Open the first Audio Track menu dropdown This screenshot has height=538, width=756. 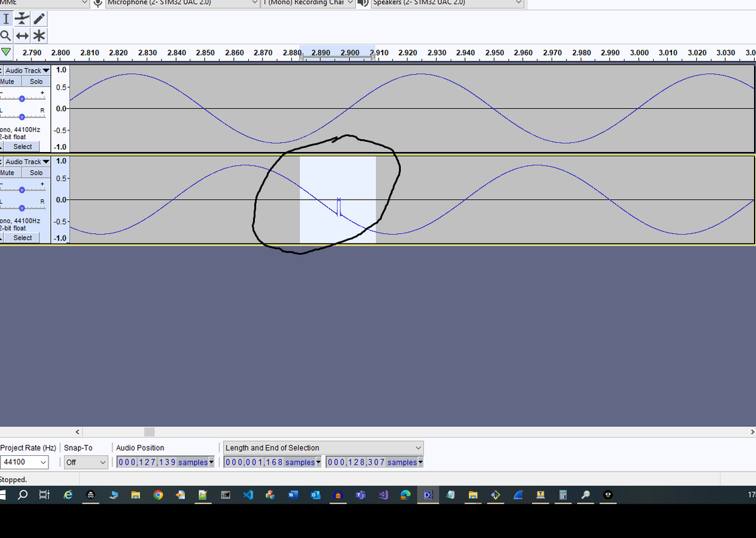point(28,71)
